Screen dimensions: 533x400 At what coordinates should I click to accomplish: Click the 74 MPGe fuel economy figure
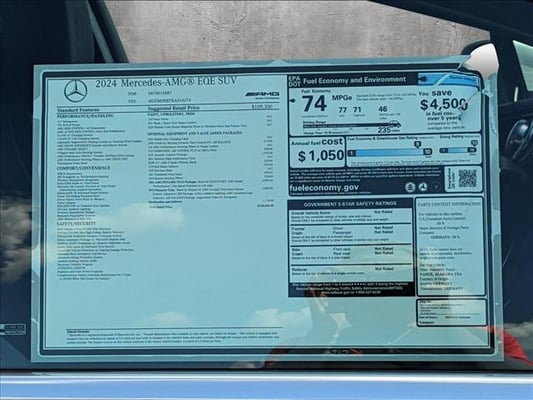coord(315,104)
